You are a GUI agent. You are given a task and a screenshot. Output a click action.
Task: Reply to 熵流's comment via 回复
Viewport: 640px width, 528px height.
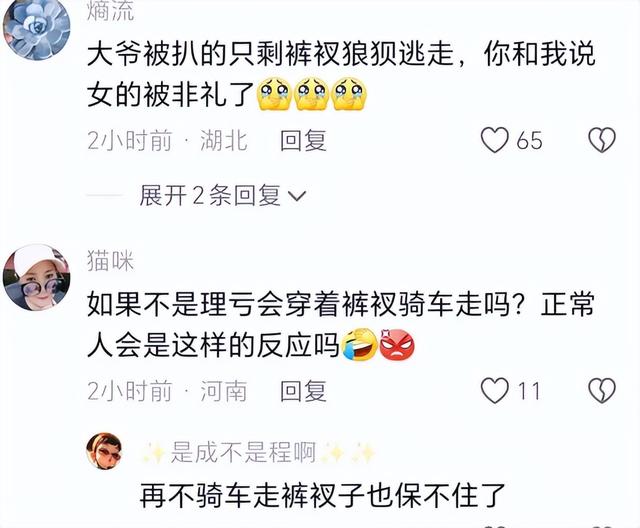pos(303,141)
